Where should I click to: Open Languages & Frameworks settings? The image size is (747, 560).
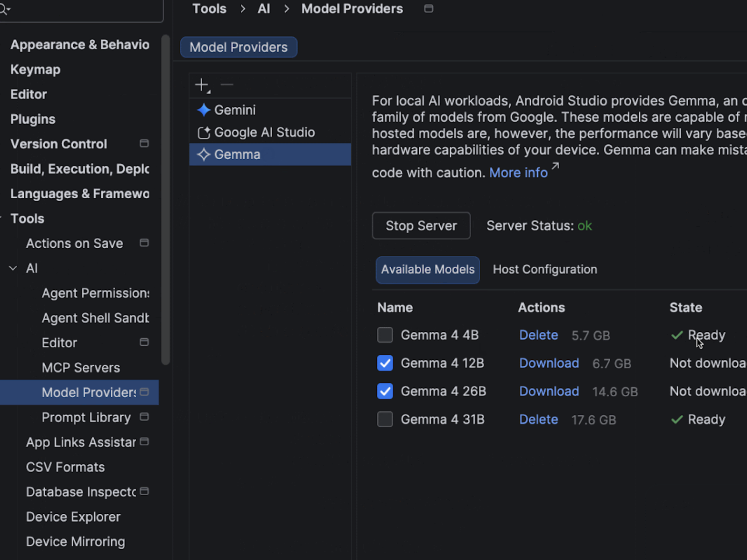pyautogui.click(x=80, y=194)
